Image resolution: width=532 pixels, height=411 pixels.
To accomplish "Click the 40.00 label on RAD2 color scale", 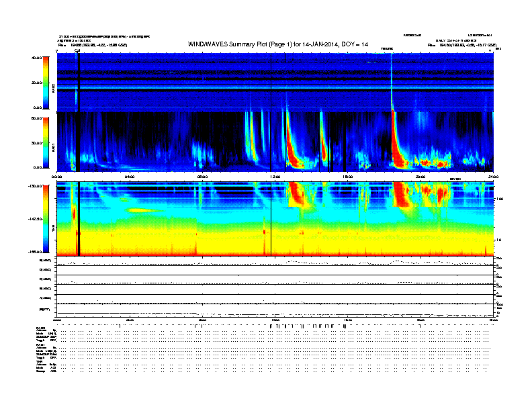I will (36, 58).
